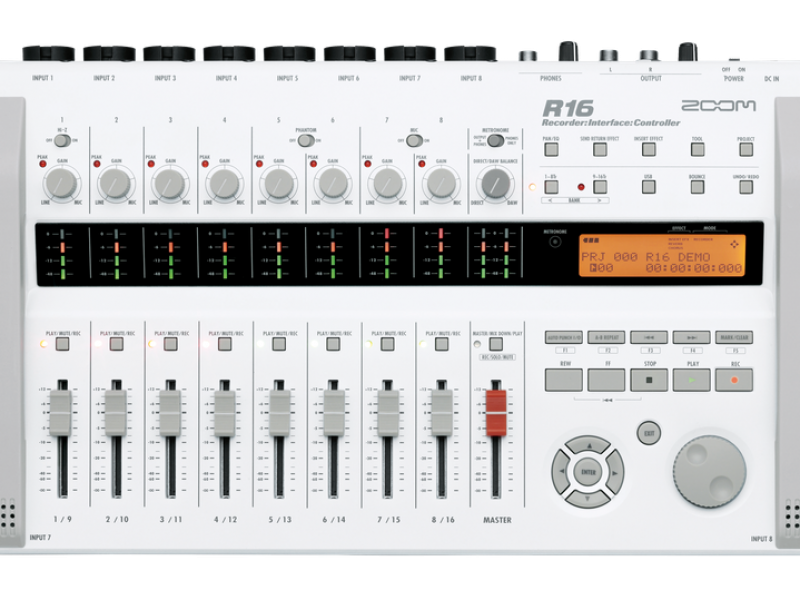Click the track 8/16 fader cap

click(x=442, y=413)
